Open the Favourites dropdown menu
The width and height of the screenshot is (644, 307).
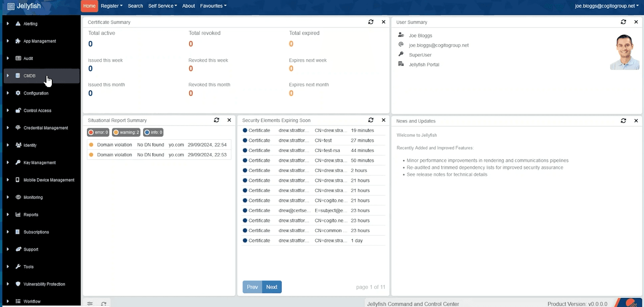coord(213,6)
